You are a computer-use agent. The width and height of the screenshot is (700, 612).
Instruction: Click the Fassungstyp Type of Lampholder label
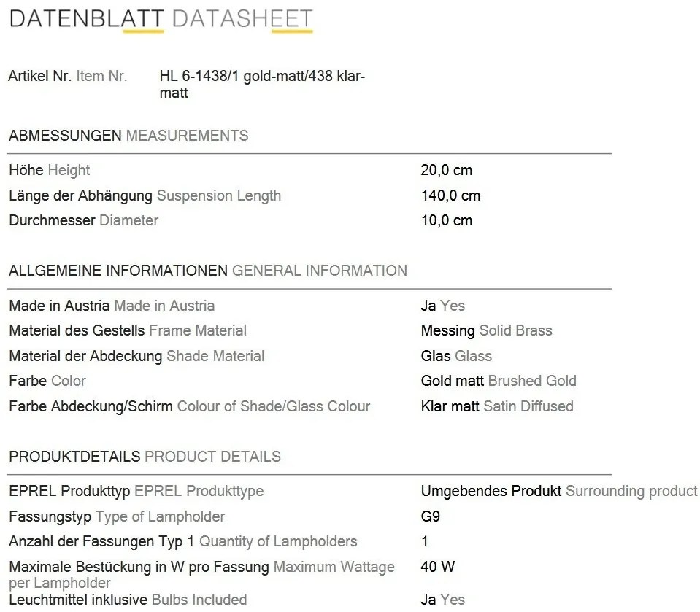[117, 516]
